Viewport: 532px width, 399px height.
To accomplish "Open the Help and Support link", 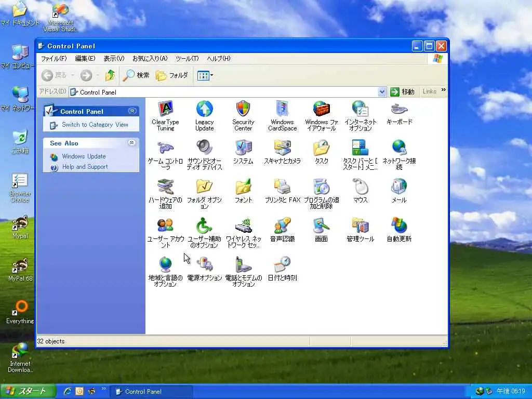I will click(x=85, y=167).
